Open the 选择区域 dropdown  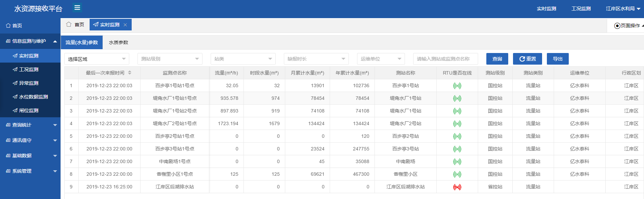point(96,59)
